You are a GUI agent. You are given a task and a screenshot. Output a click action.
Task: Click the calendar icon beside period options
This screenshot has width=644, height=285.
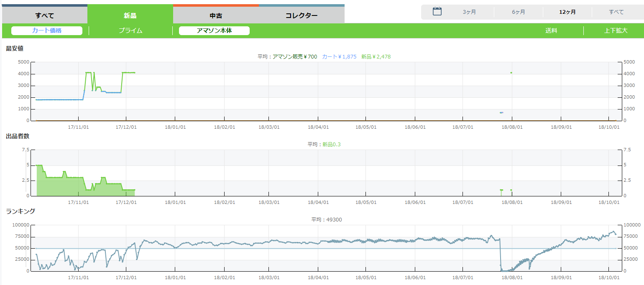point(437,12)
